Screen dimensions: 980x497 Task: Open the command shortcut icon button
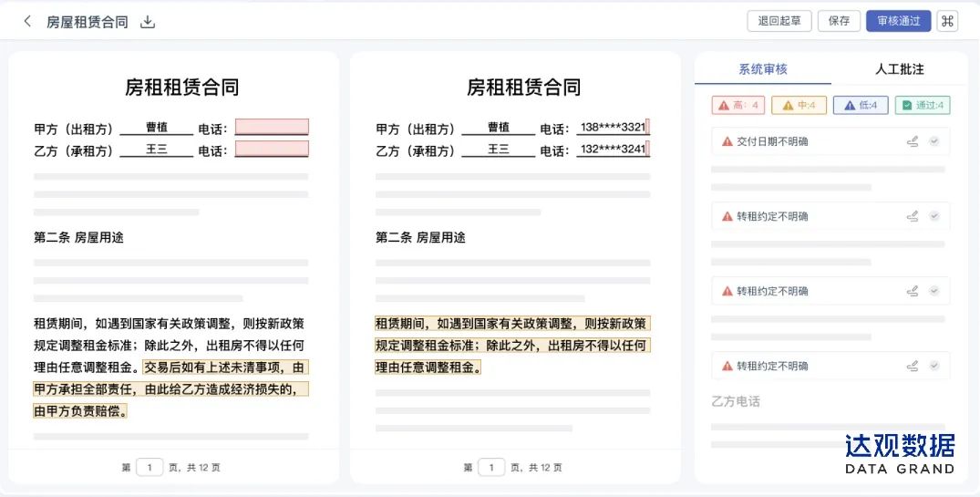[948, 21]
